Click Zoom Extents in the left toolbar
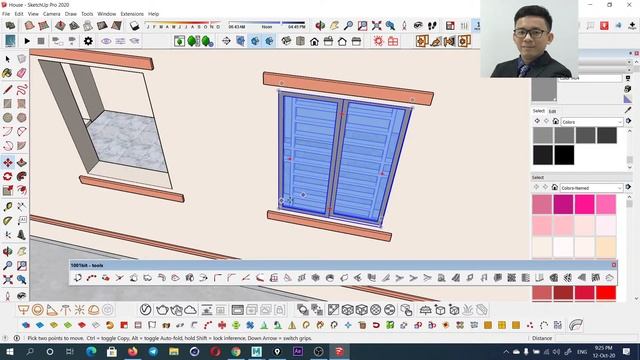The image size is (640, 360). (x=7, y=280)
